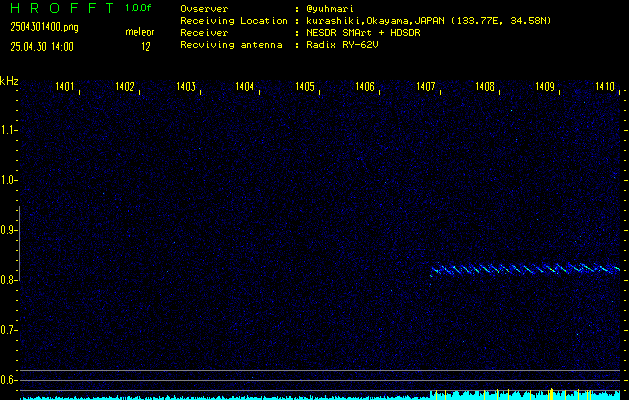Click the meteor label
The width and height of the screenshot is (629, 400).
(140, 32)
